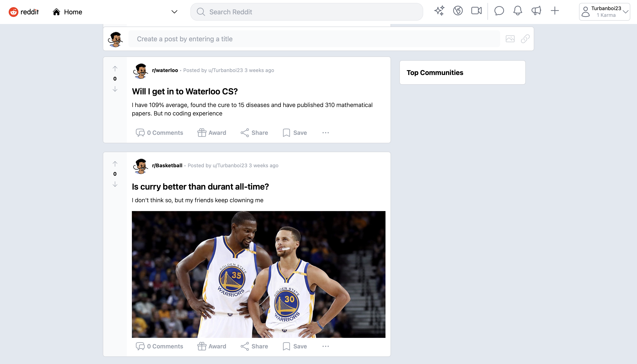The height and width of the screenshot is (364, 637).
Task: Open the r/waterloo community link
Action: [165, 70]
